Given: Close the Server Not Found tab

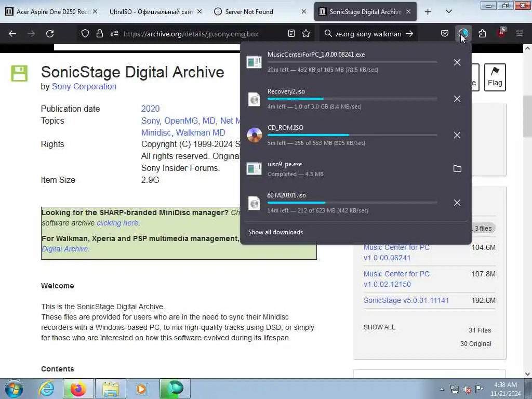Looking at the screenshot, I should (x=304, y=11).
